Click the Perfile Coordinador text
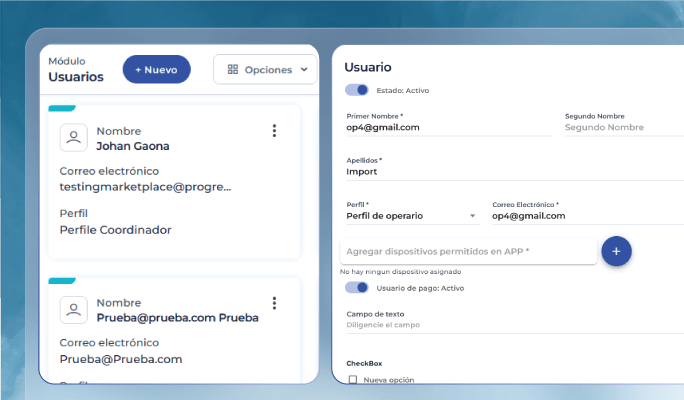The width and height of the screenshot is (684, 400). click(116, 230)
